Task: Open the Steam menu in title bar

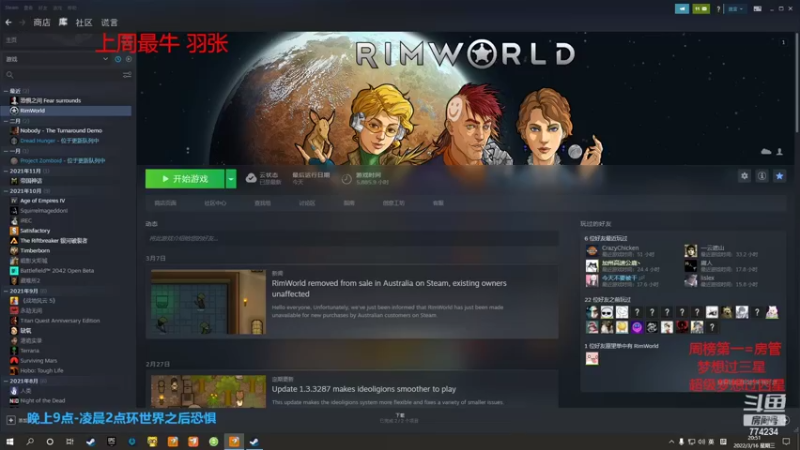Action: [12, 8]
